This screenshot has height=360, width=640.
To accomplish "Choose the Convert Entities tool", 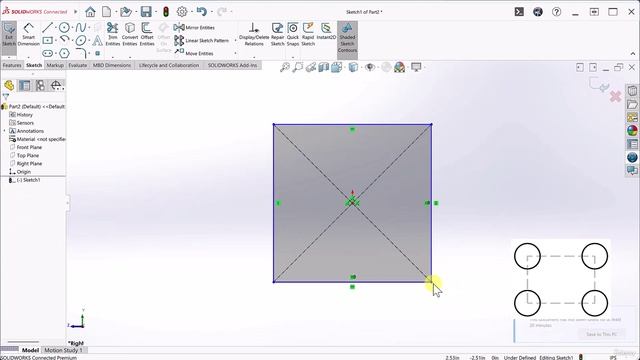I will [130, 34].
